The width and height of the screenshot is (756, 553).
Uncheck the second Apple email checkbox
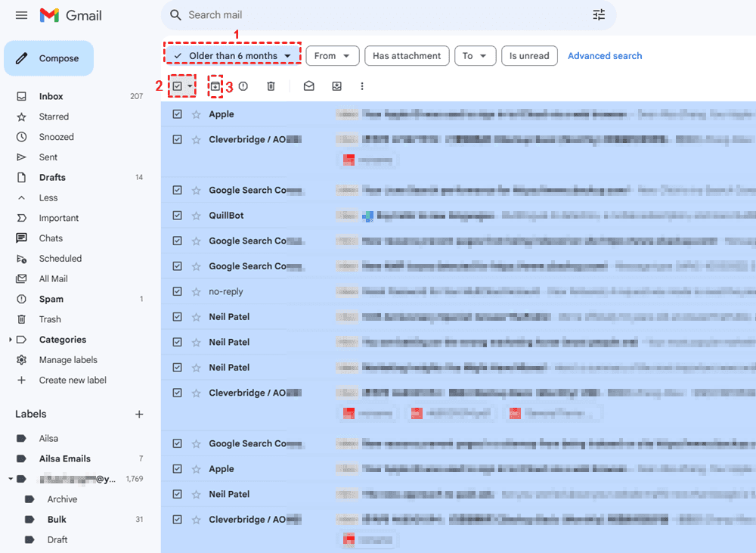(178, 469)
